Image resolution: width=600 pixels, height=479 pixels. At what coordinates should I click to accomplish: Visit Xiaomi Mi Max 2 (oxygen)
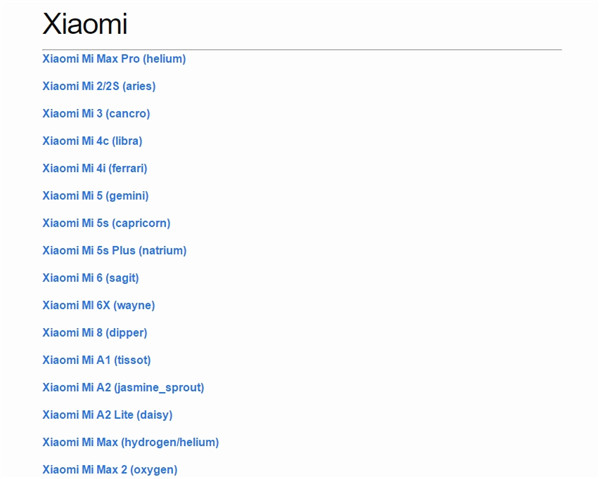tap(110, 470)
